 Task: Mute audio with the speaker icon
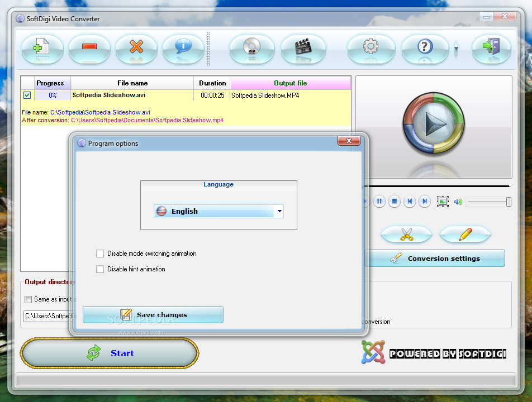(x=458, y=202)
